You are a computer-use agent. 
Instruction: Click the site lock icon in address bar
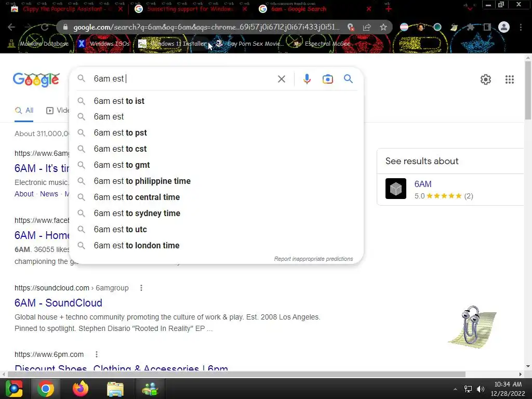(65, 27)
